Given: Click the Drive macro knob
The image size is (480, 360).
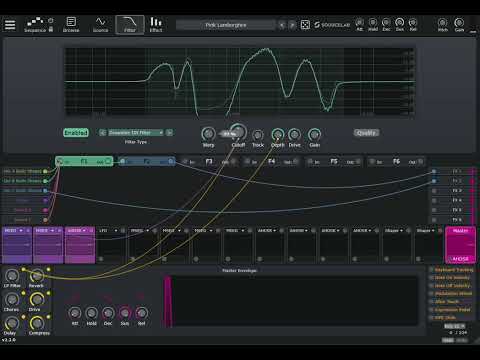Looking at the screenshot, I should coord(36,299).
